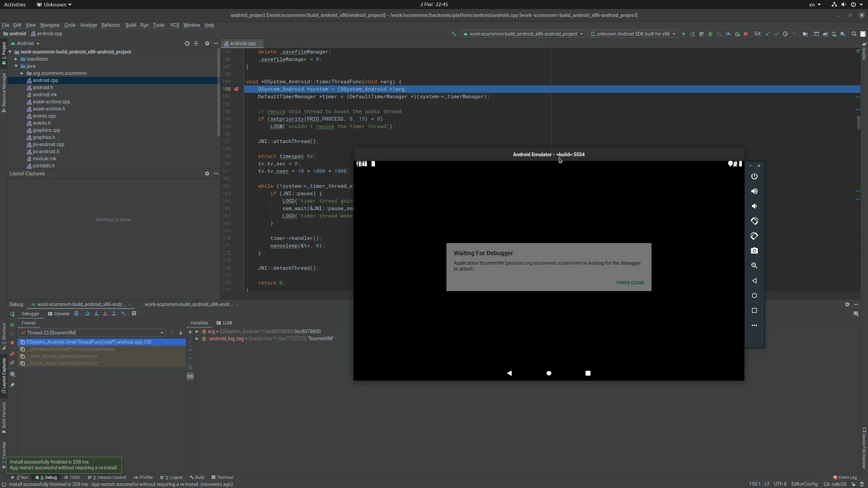Toggle the watches view glasses icon
The width and height of the screenshot is (868, 488).
190,376
